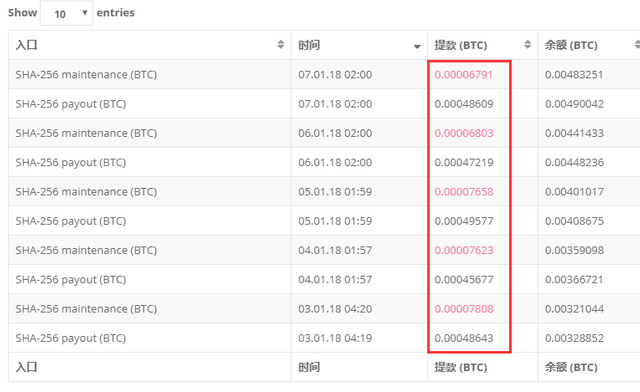Click pink amount 0.00007623

coord(464,250)
